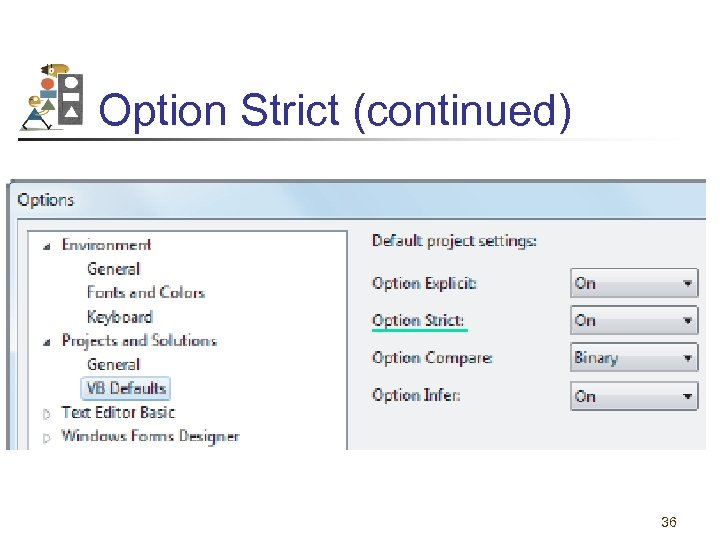Viewport: 720px width, 540px height.
Task: Open Fonts and Colors settings
Action: coord(145,293)
